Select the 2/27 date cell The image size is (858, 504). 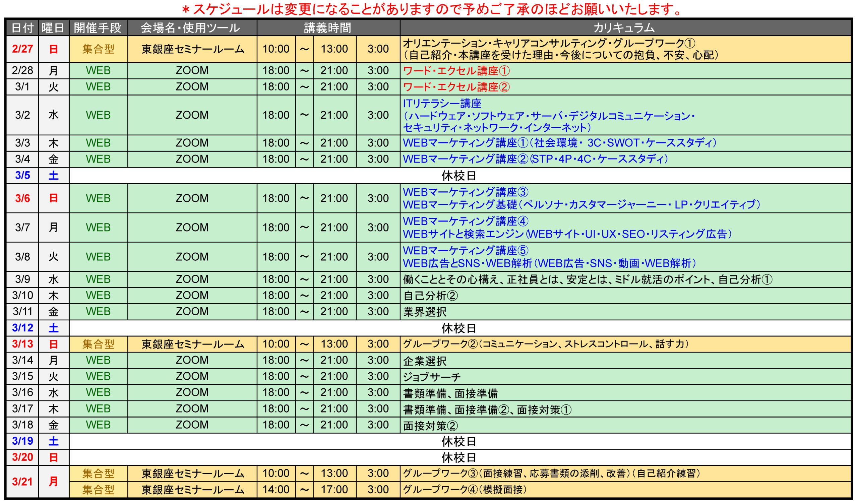coord(22,49)
